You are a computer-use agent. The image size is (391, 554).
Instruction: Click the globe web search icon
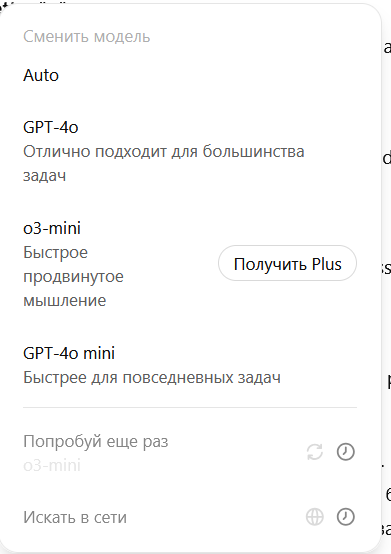coord(314,517)
